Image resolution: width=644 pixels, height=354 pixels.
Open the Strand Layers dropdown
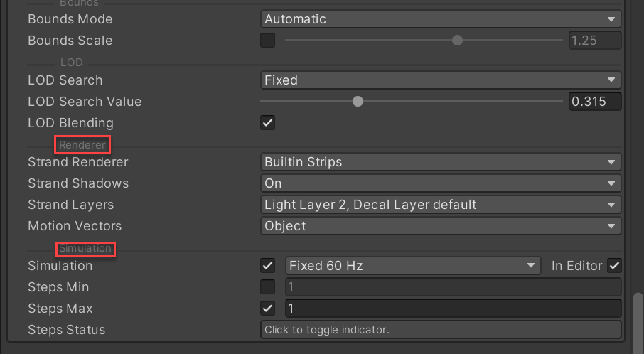[x=441, y=205]
